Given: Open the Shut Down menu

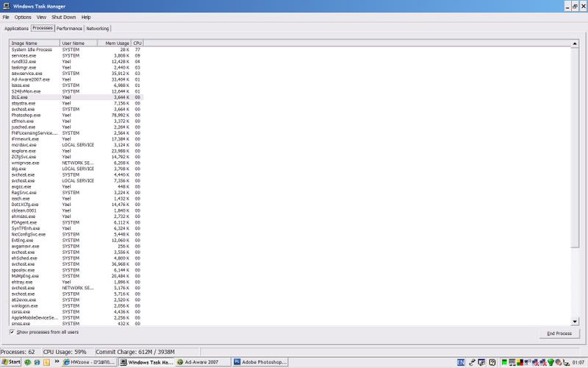Looking at the screenshot, I should coord(64,17).
